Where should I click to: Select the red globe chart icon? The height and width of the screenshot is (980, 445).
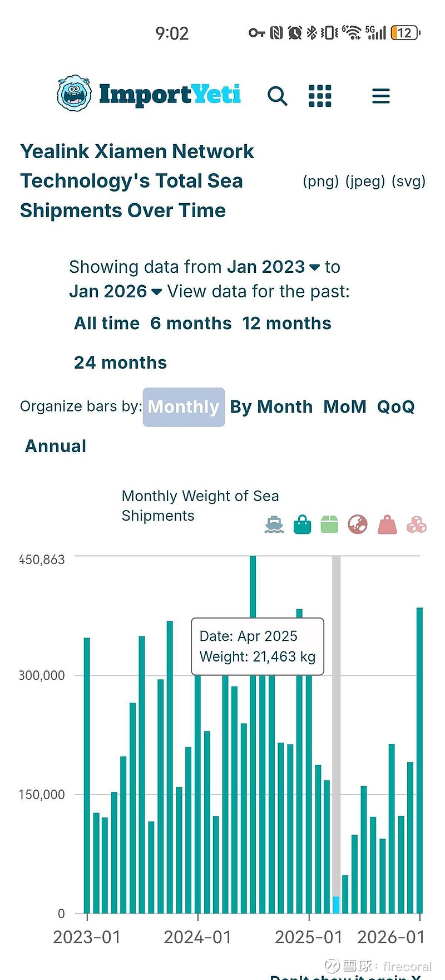(358, 525)
